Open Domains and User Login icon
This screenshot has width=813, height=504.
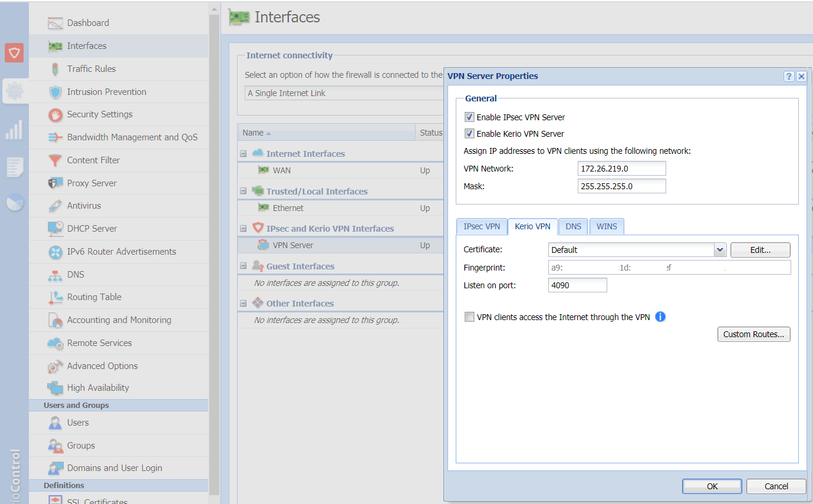tap(55, 468)
